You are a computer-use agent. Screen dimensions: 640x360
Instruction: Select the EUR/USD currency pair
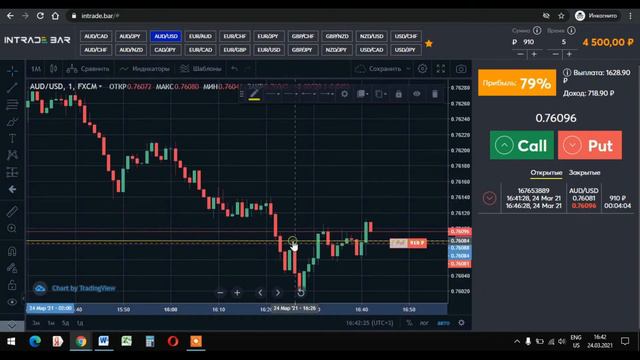268,50
